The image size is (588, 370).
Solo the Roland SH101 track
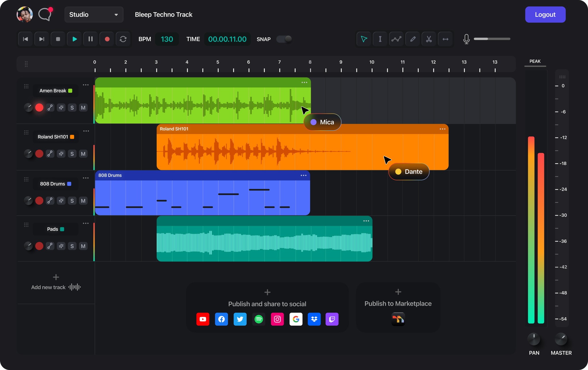pos(72,154)
